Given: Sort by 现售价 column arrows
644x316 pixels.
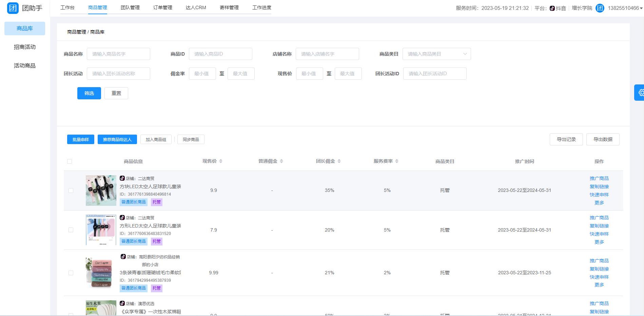Looking at the screenshot, I should point(221,161).
